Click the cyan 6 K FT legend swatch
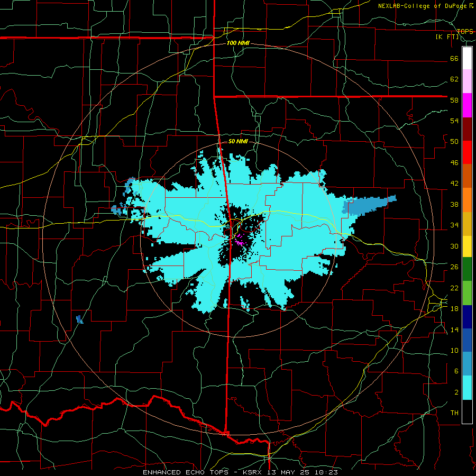 pyautogui.click(x=467, y=388)
